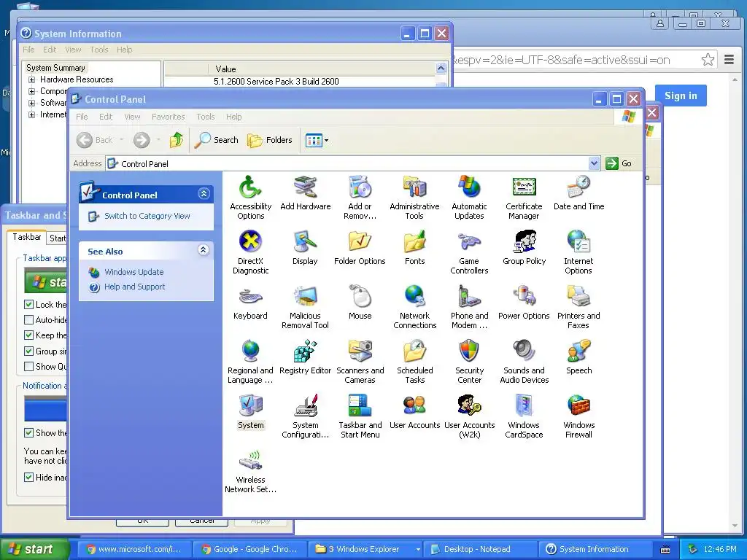This screenshot has height=560, width=747.
Task: Open Control Panel Edit menu
Action: pyautogui.click(x=105, y=117)
